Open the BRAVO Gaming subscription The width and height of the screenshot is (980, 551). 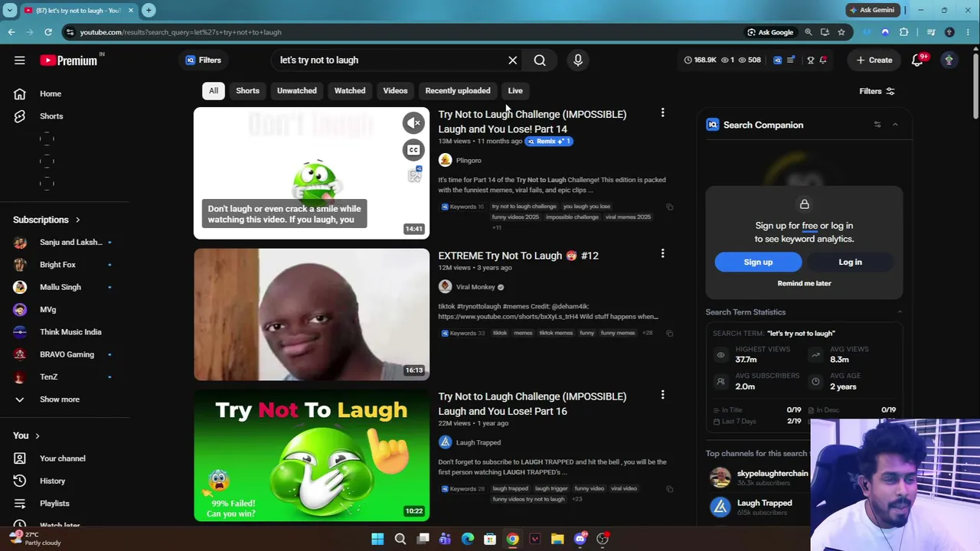(x=65, y=354)
